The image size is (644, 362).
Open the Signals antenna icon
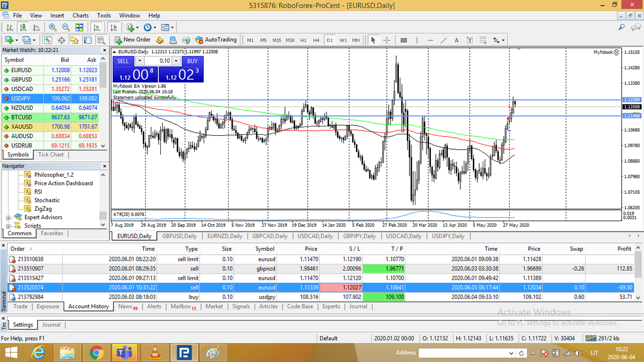(186, 40)
